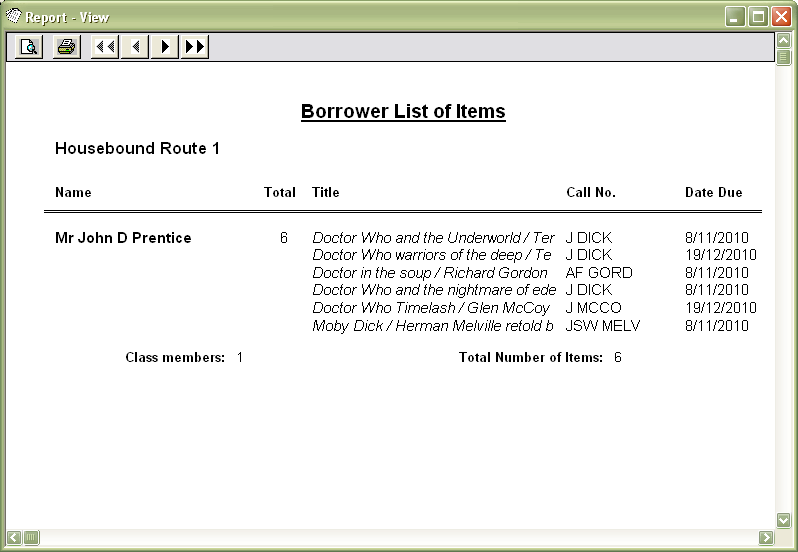The width and height of the screenshot is (798, 552).
Task: Click horizontal scrollbar left arrow
Action: 14,537
